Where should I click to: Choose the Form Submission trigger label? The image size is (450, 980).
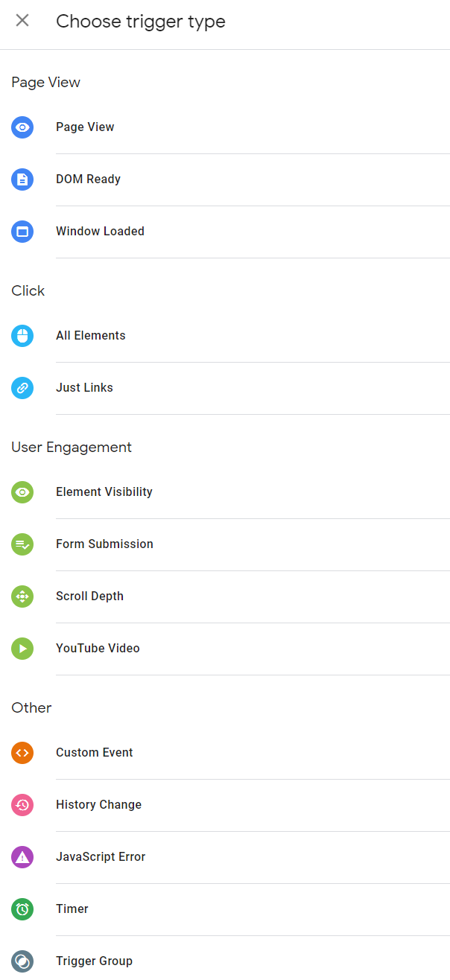104,544
